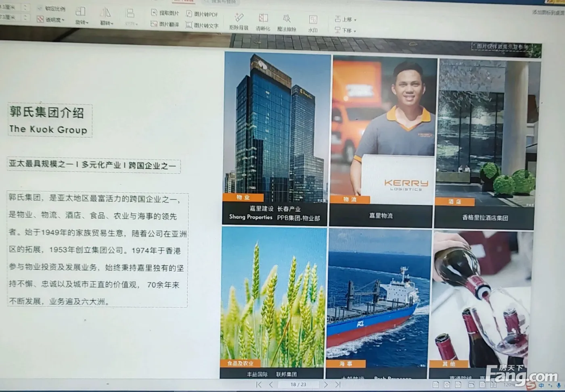Click 图片转文字 (image to text)
Screen dimensions: 565x392
click(x=202, y=25)
